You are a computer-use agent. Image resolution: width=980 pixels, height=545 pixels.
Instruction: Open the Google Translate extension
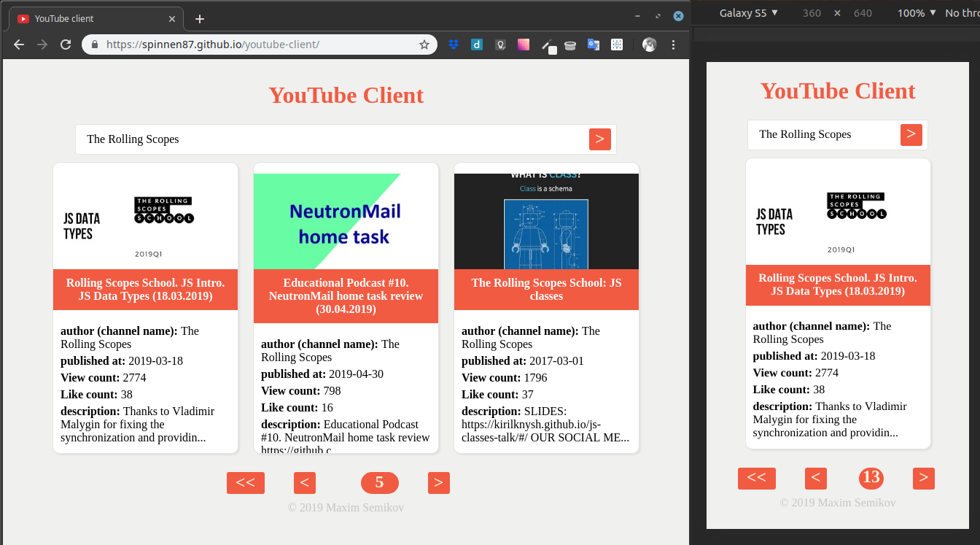(x=594, y=45)
